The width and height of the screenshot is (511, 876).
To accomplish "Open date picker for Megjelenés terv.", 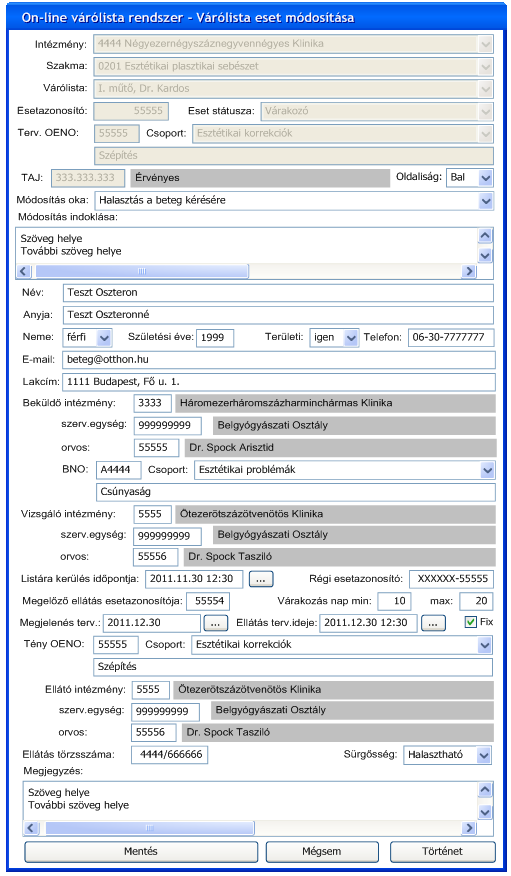I will coord(216,623).
